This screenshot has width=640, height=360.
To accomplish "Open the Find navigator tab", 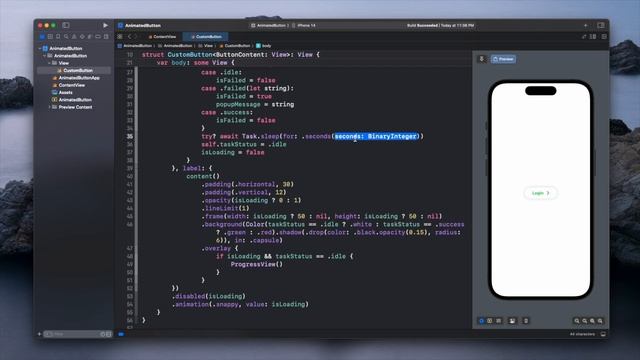I will click(66, 37).
